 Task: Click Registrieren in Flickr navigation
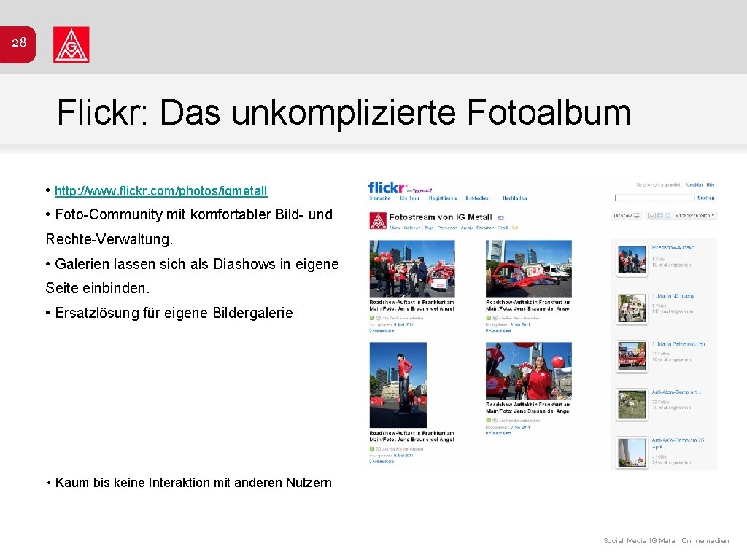click(443, 198)
